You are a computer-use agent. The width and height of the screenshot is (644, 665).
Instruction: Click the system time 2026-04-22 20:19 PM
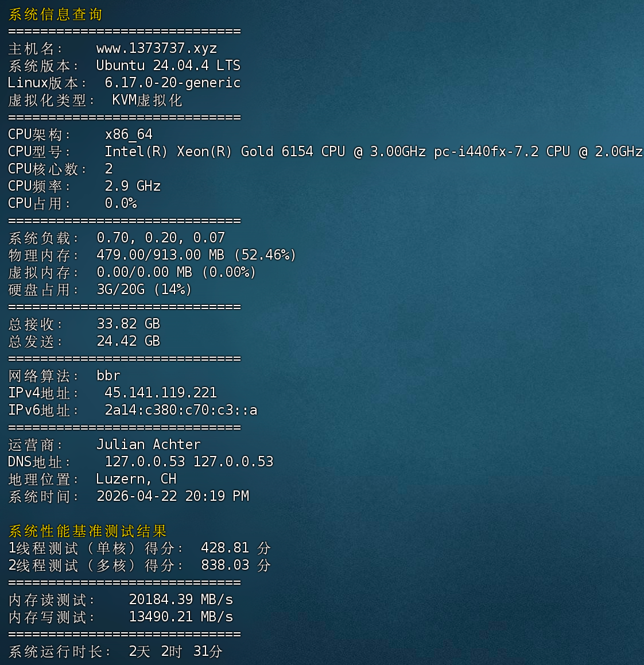tap(172, 496)
